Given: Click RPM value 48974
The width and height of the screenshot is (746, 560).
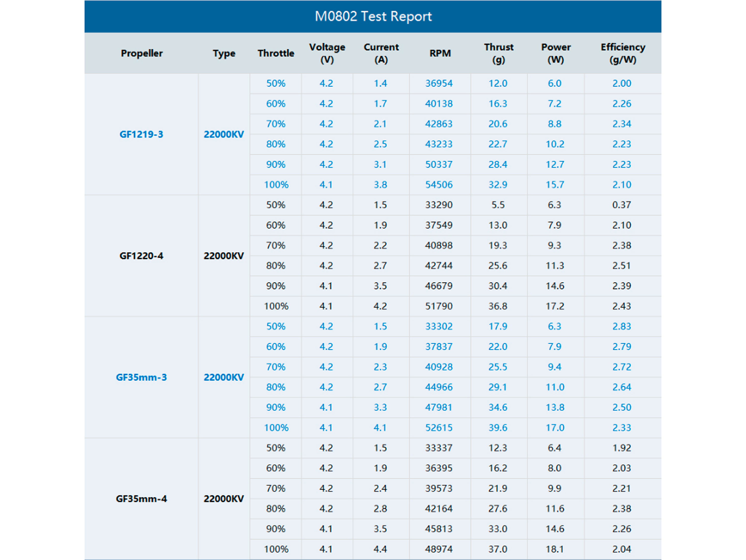Looking at the screenshot, I should point(439,549).
